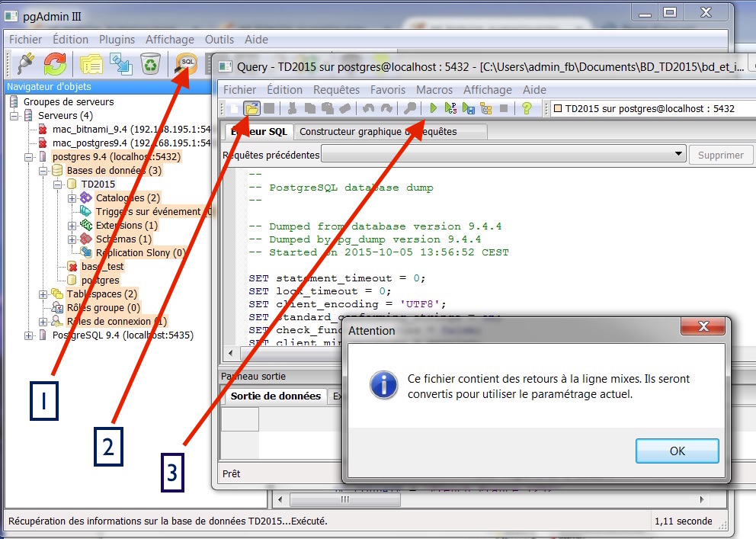Open the Plugins menu in pgAdmin III
This screenshot has width=756, height=539.
[117, 40]
